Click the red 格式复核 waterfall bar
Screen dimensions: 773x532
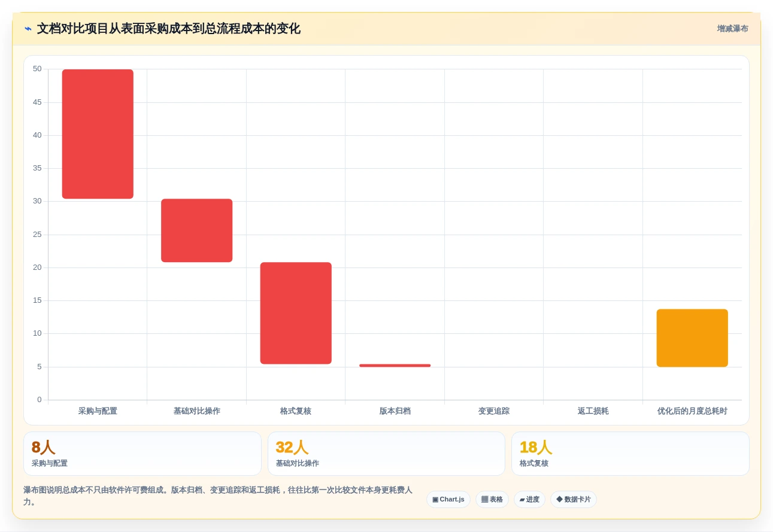[x=296, y=313]
